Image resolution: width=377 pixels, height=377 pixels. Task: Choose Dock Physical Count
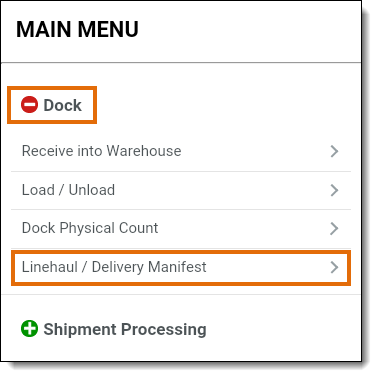coord(181,229)
